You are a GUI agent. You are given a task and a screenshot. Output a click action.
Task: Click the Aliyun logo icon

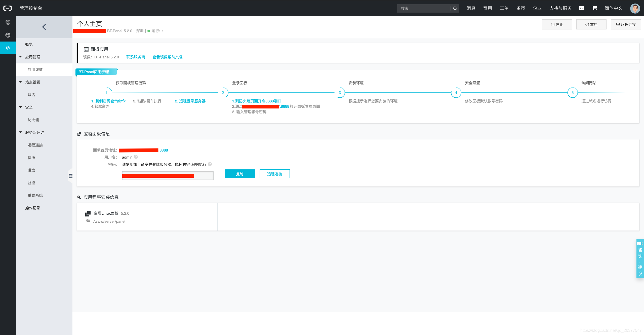click(x=8, y=8)
